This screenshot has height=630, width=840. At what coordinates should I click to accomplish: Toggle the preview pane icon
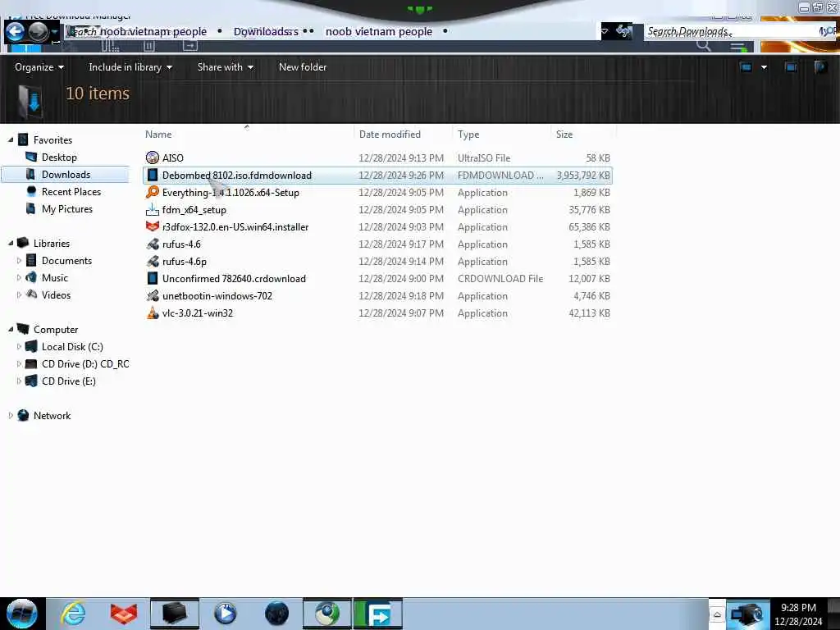791,67
